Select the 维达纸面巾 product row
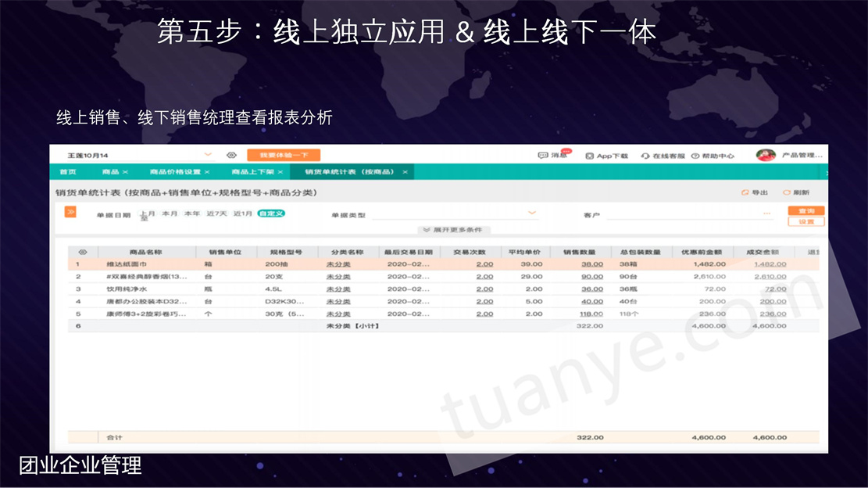 (443, 264)
